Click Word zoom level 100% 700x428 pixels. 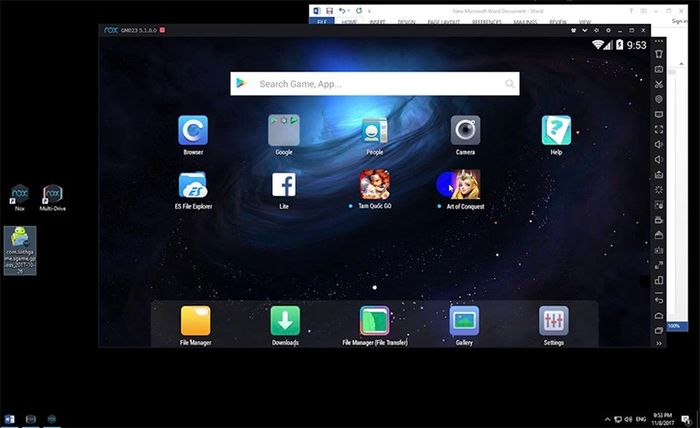(x=673, y=326)
